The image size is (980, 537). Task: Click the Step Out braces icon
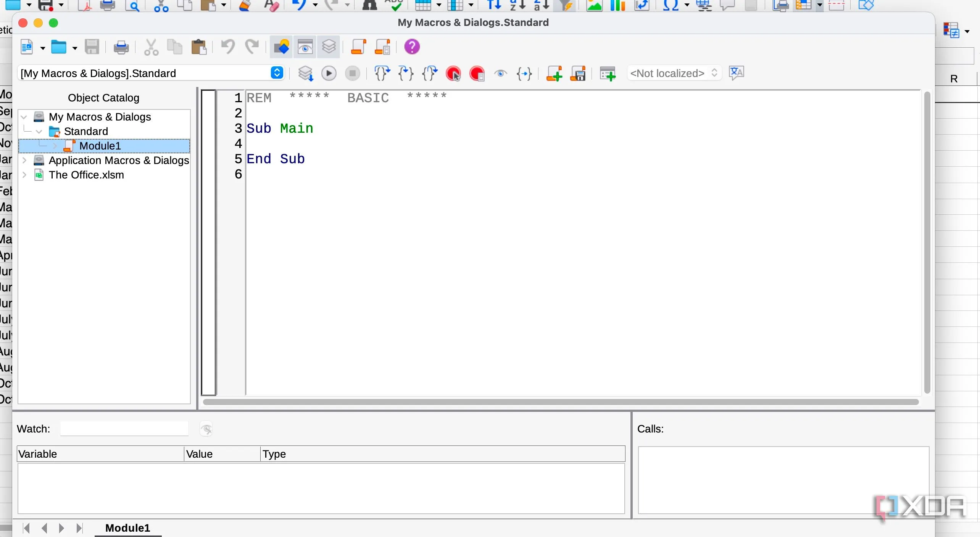click(429, 73)
